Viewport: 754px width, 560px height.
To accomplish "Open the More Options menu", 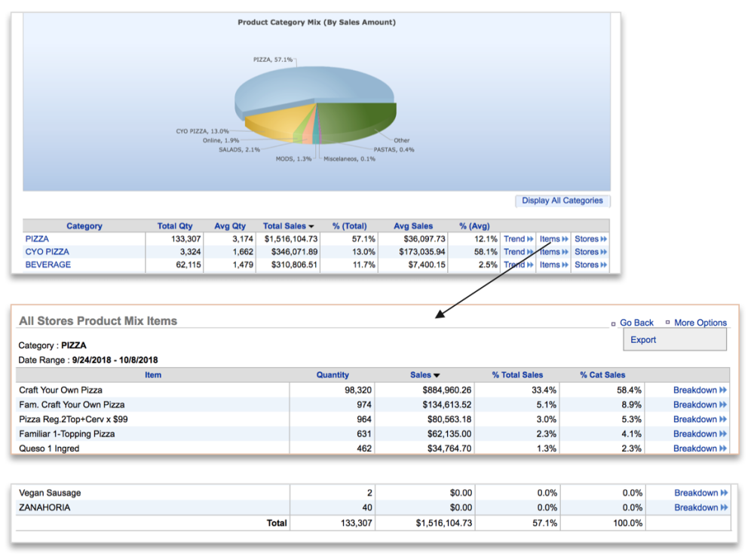I will pos(700,323).
